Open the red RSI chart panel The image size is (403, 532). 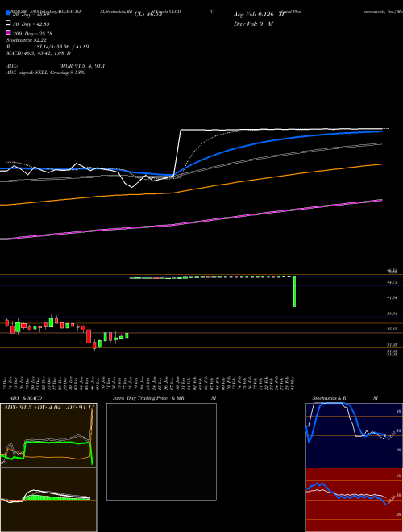click(354, 500)
